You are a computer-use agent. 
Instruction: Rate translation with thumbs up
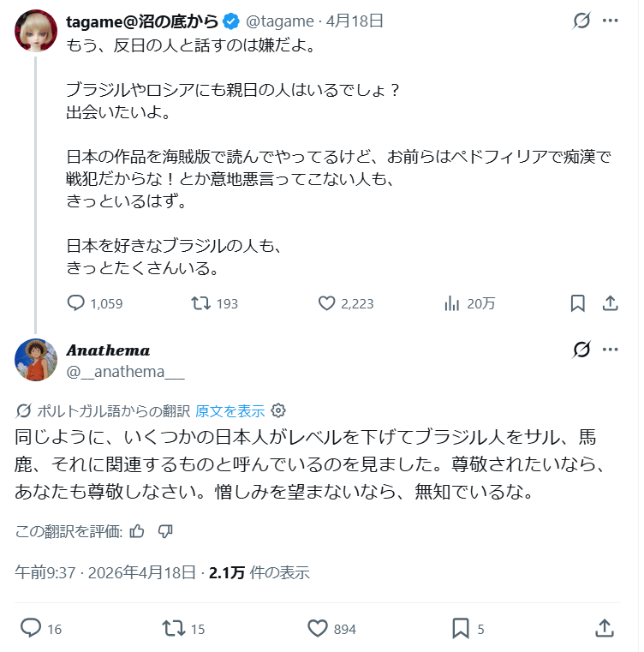coord(137,531)
